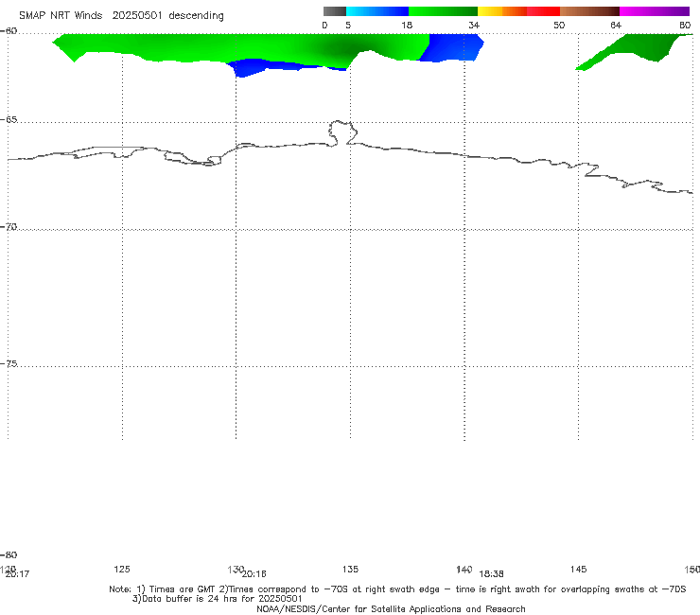Click the swath time label '20:16'
700x615 pixels.
254,574
